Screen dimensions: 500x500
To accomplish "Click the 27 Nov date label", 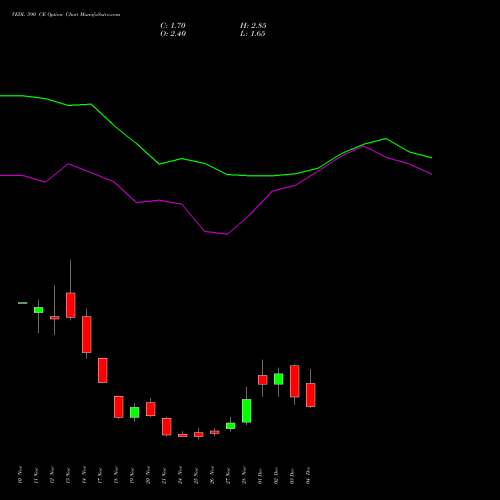I will click(228, 475).
